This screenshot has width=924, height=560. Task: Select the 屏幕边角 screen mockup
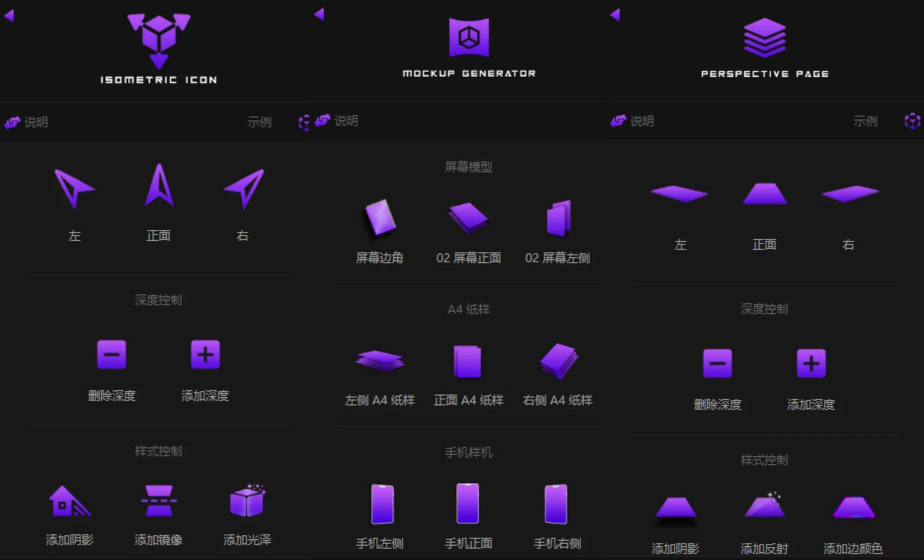pyautogui.click(x=380, y=218)
